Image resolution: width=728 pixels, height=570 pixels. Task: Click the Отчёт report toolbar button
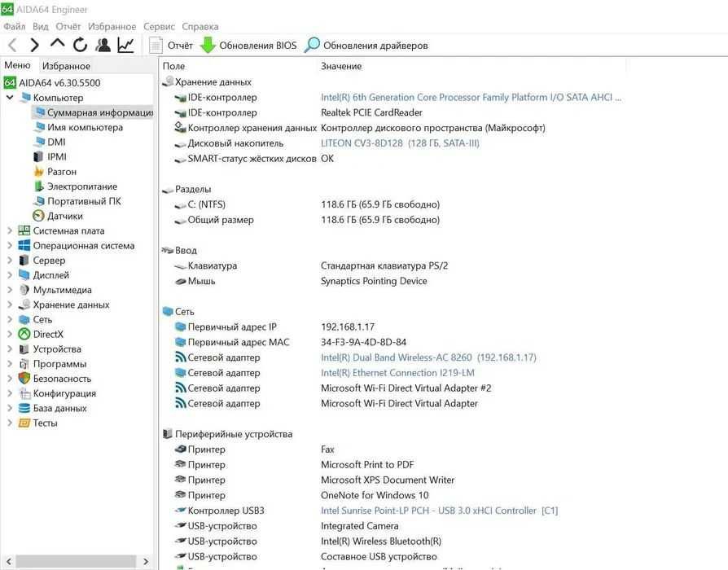pos(170,46)
